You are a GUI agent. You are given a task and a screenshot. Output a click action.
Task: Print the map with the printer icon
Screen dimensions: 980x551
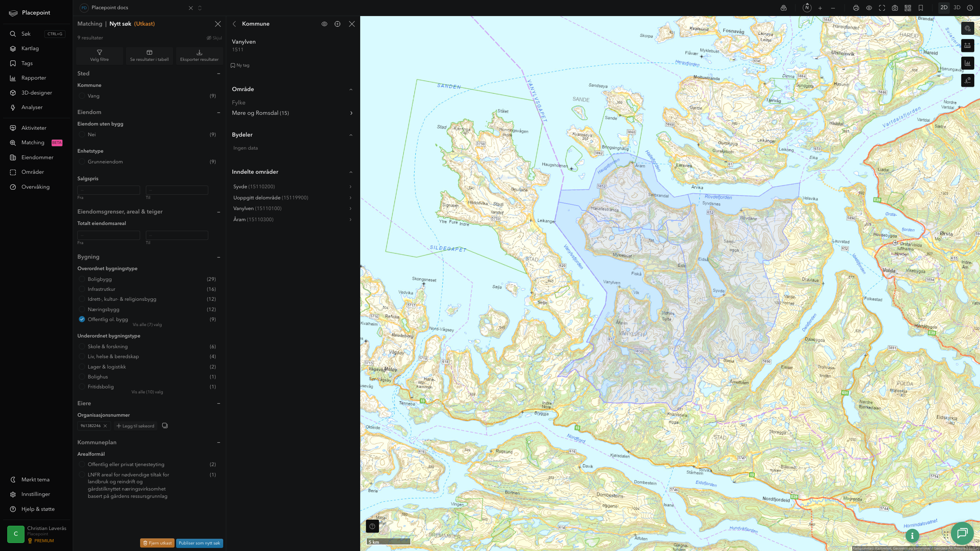[x=856, y=8]
